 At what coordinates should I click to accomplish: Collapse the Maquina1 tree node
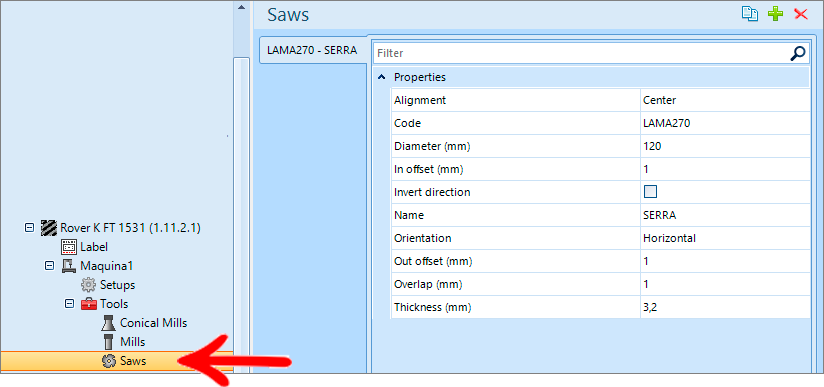click(x=49, y=266)
